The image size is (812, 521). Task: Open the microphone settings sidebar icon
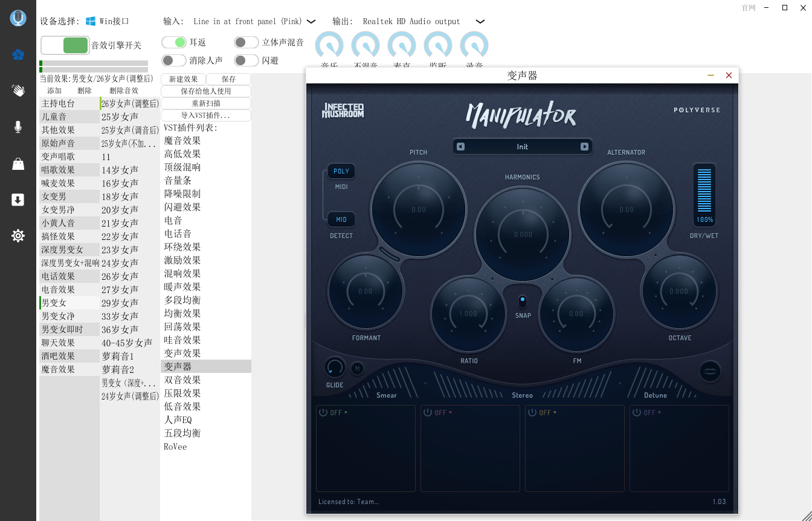click(x=18, y=127)
